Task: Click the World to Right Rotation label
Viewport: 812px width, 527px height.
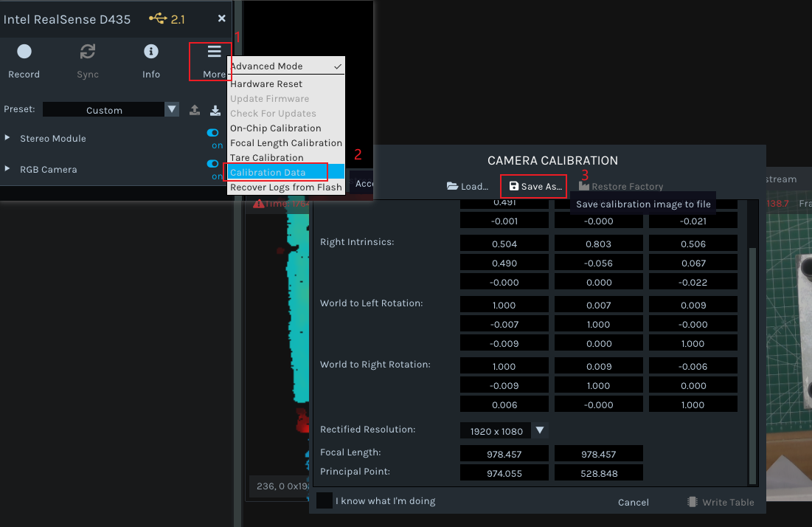Action: pos(375,364)
